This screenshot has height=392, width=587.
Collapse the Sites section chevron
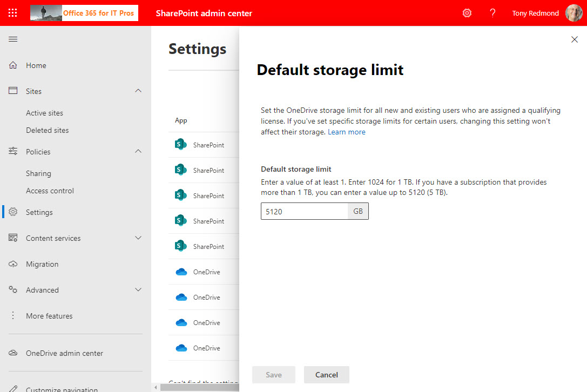coord(138,91)
